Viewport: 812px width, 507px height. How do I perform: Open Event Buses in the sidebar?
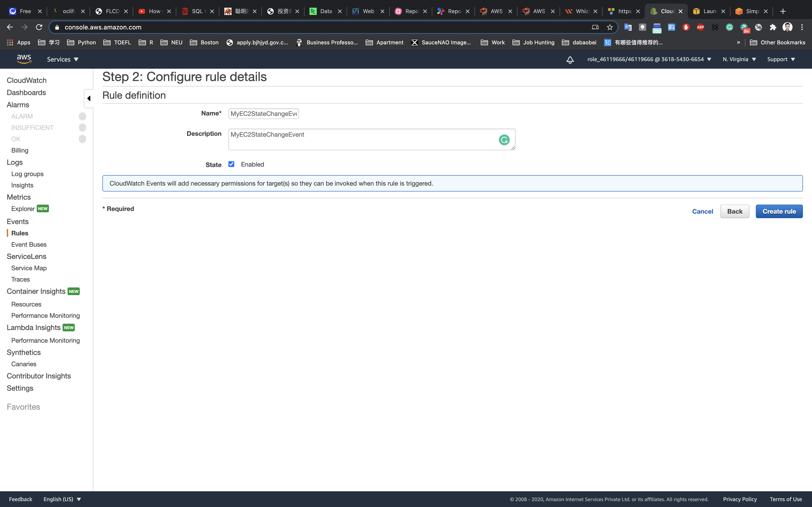pos(29,244)
